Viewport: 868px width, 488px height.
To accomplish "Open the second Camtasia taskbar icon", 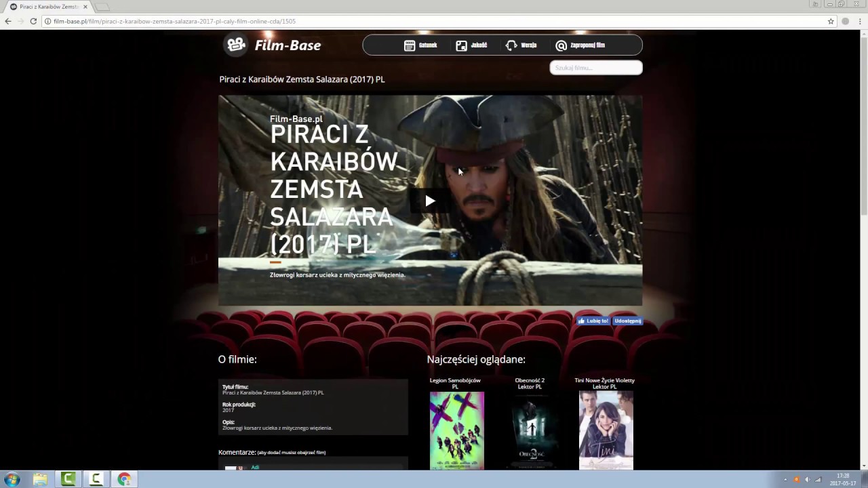I will click(x=96, y=479).
